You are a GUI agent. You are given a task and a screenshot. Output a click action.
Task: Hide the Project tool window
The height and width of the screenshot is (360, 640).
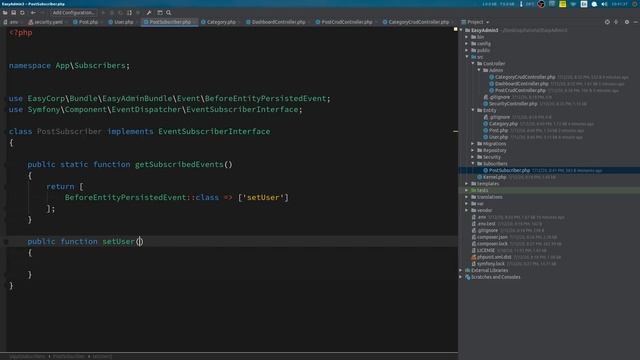pos(636,22)
